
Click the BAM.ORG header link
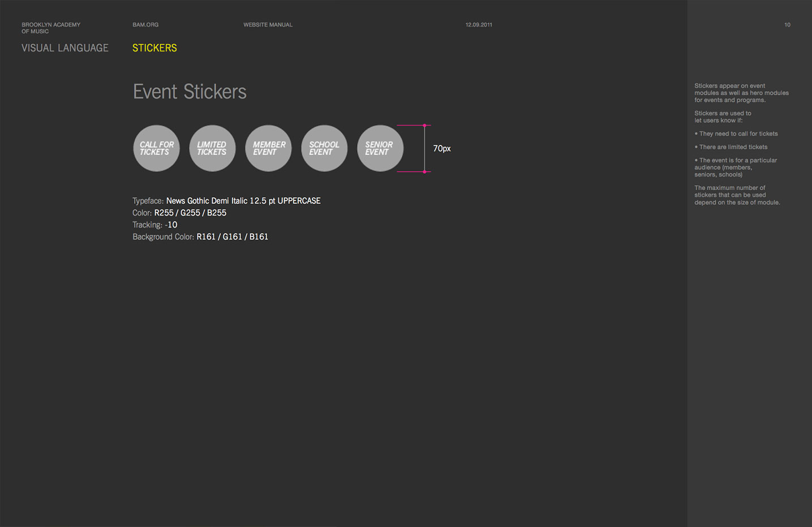(145, 25)
